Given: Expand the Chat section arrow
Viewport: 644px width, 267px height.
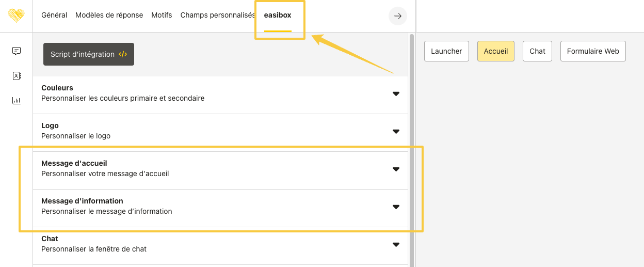Looking at the screenshot, I should [396, 244].
